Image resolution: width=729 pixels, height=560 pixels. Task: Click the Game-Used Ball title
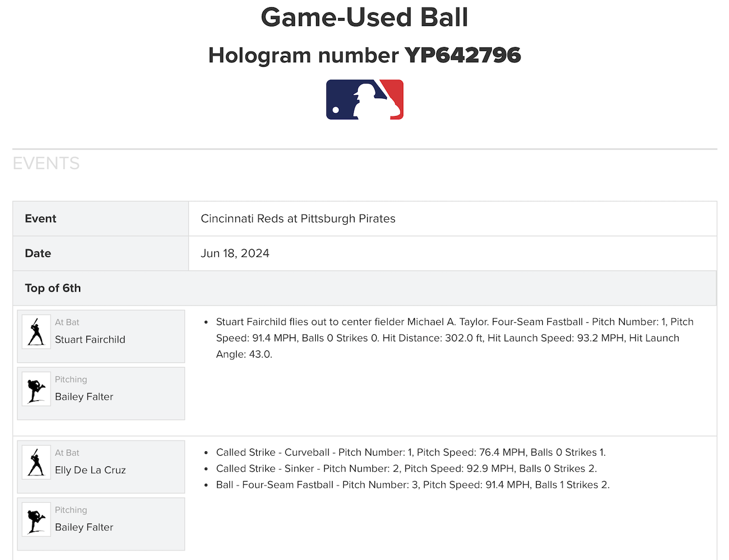point(364,17)
